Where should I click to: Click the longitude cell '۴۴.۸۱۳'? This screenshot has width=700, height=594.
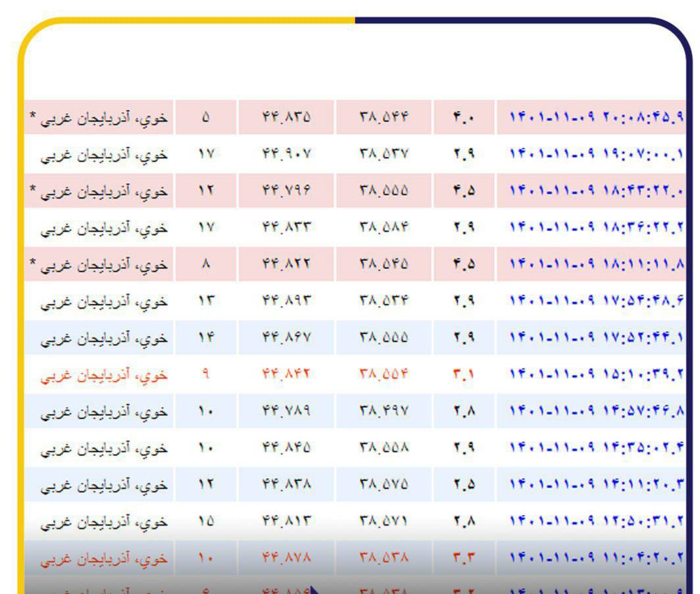click(x=286, y=521)
